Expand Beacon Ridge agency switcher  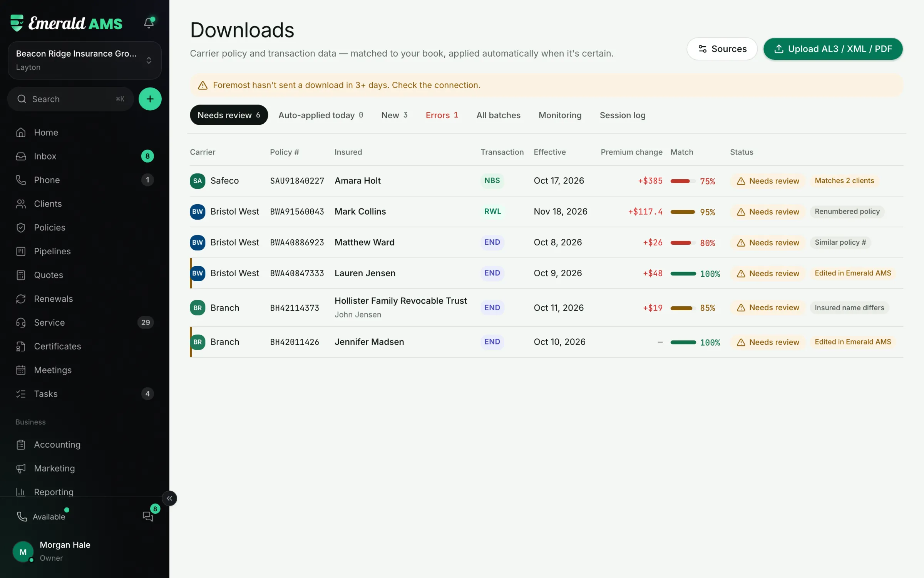point(84,60)
